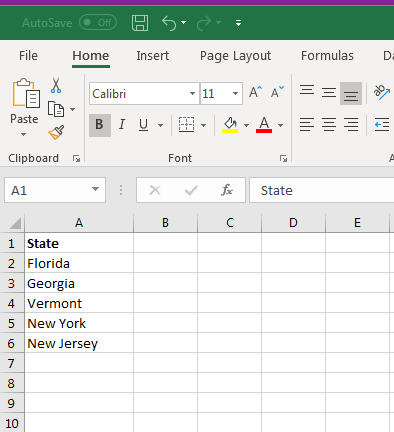
Task: Select column C header
Action: 230,223
